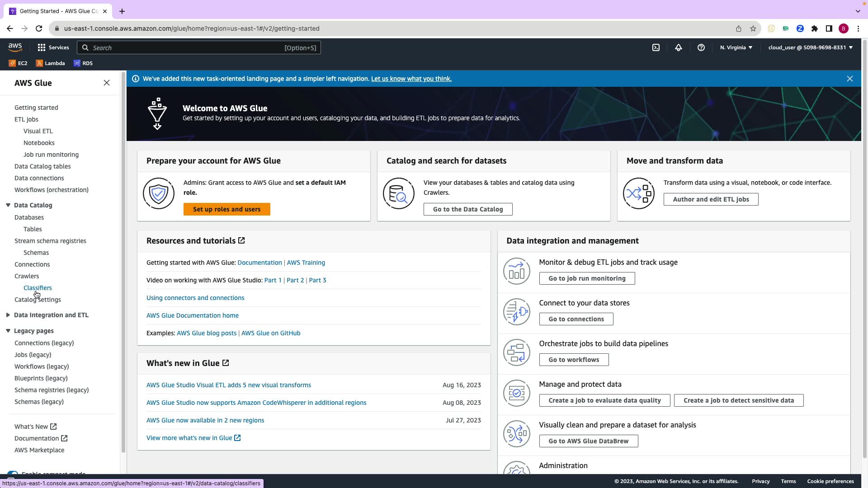Open the EC2 bookmark shortcut
This screenshot has width=868, height=488.
19,63
